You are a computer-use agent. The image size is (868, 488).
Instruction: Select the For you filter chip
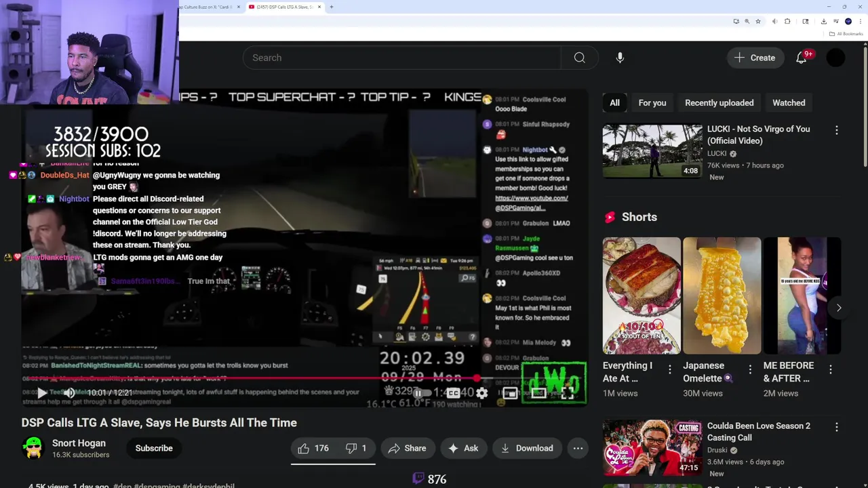[x=652, y=103]
